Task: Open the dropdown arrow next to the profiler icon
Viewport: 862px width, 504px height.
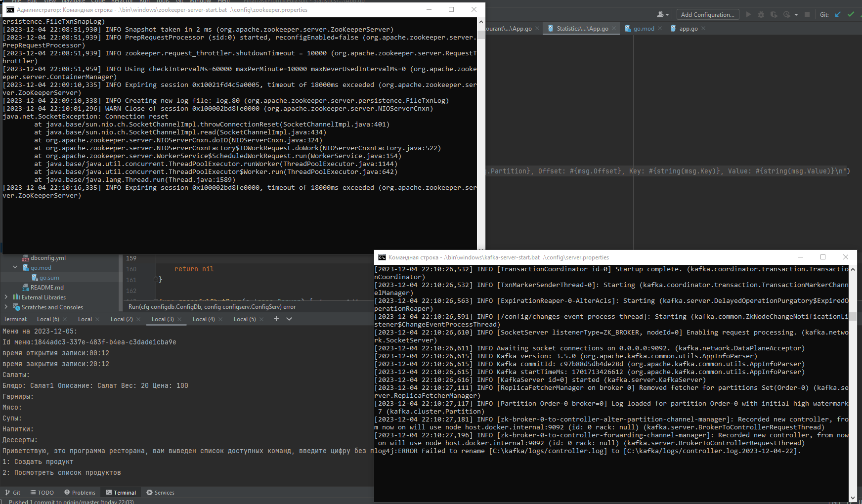Action: click(x=796, y=15)
